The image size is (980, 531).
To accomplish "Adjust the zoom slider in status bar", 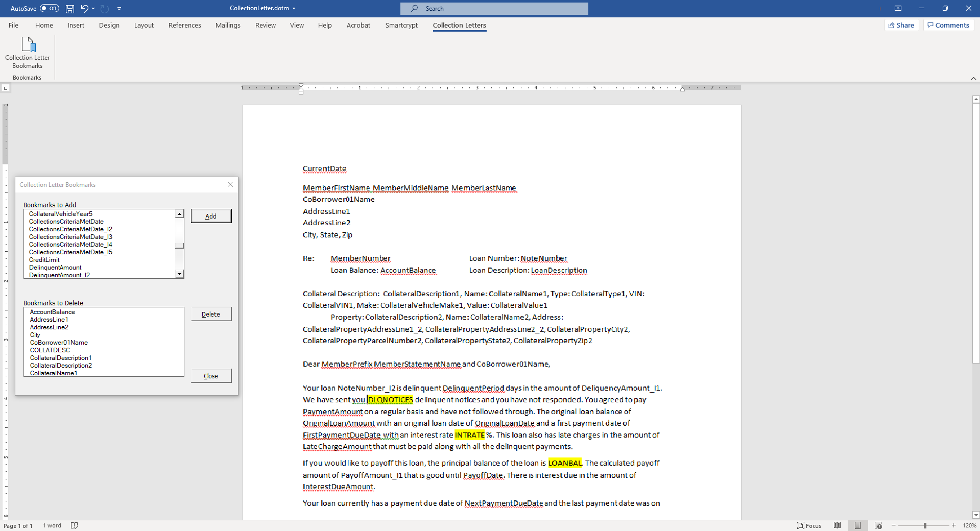I will click(x=924, y=525).
